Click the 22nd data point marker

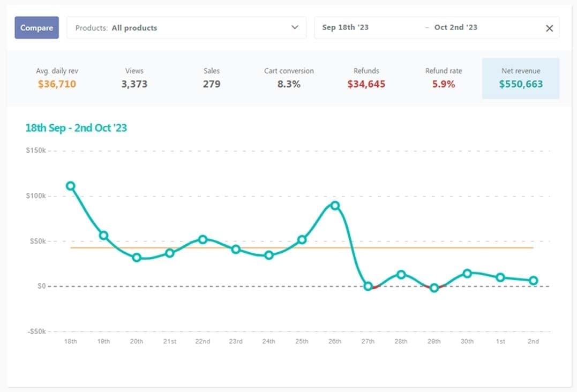tap(203, 239)
